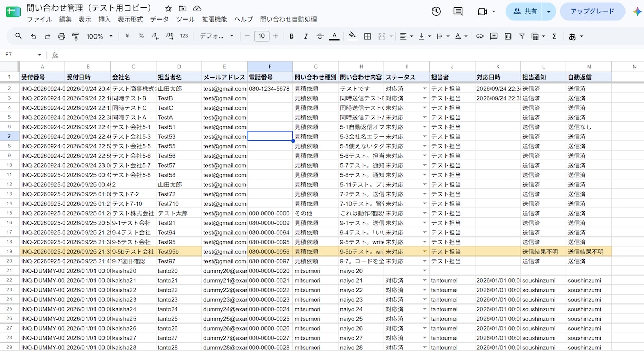This screenshot has width=644, height=351.
Task: Open the 表示形式 menu
Action: (130, 20)
